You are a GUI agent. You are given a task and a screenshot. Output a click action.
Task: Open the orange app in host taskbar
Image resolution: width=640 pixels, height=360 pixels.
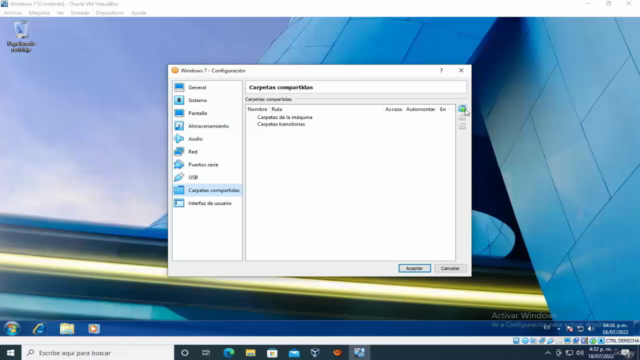[x=337, y=353]
